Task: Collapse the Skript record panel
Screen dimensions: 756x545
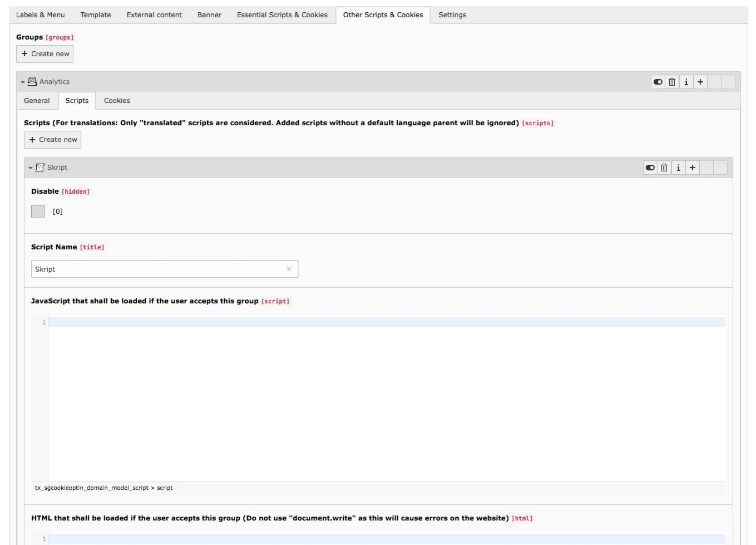Action: pos(31,167)
